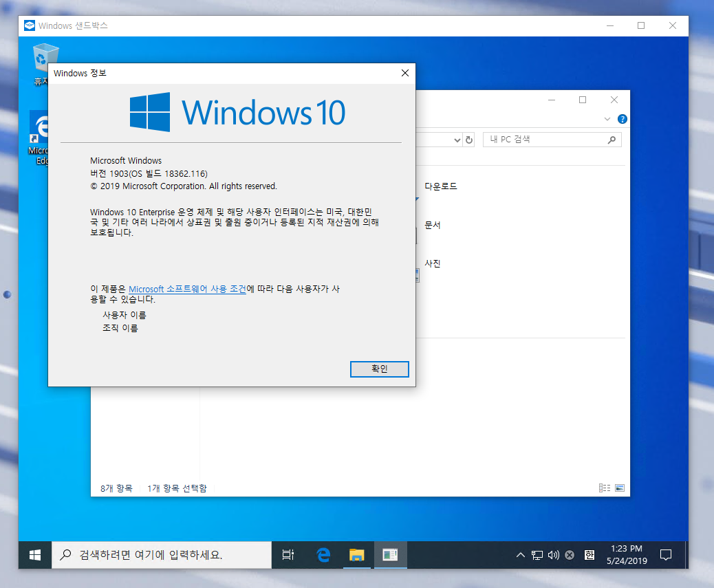Open the Action Center notification icon

[x=666, y=555]
